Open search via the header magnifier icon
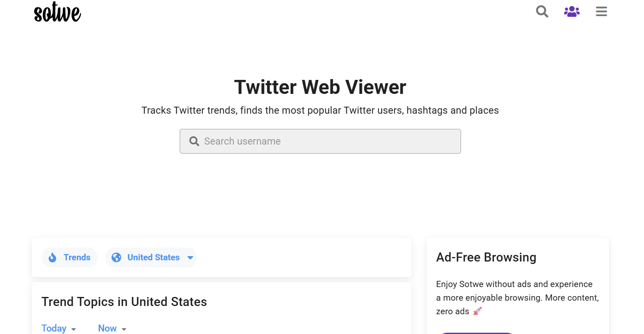This screenshot has height=334, width=644. 542,12
